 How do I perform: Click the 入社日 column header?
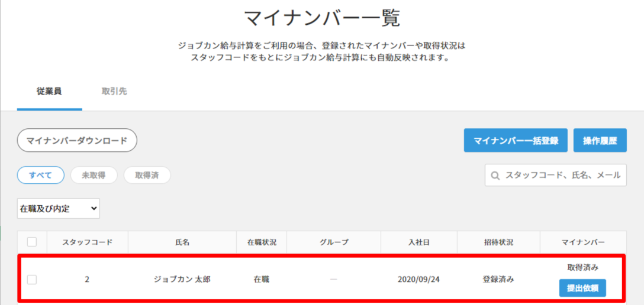(418, 242)
